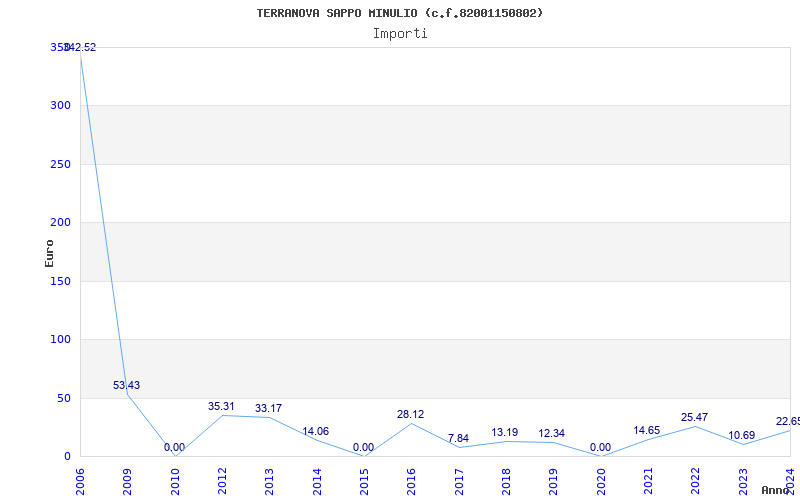Click the 0.00 label above 2010
The height and width of the screenshot is (500, 800).
tap(174, 447)
